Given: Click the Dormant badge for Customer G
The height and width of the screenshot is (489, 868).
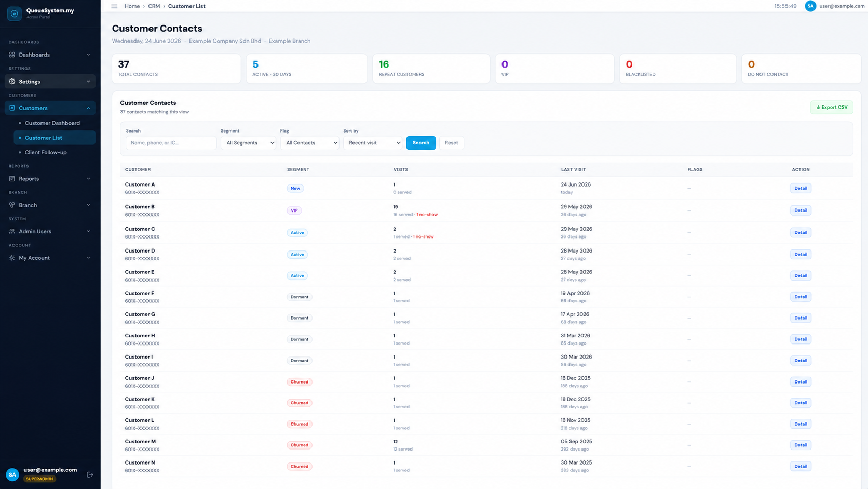Looking at the screenshot, I should click(x=300, y=318).
